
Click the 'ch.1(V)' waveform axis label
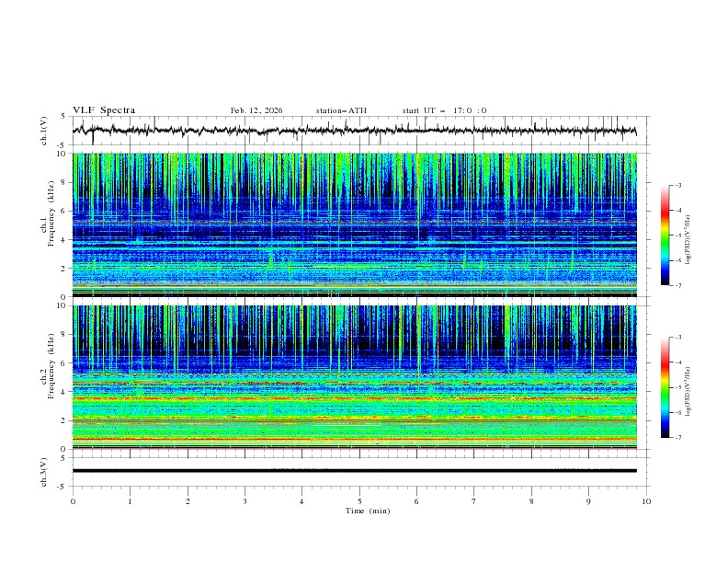[x=44, y=131]
